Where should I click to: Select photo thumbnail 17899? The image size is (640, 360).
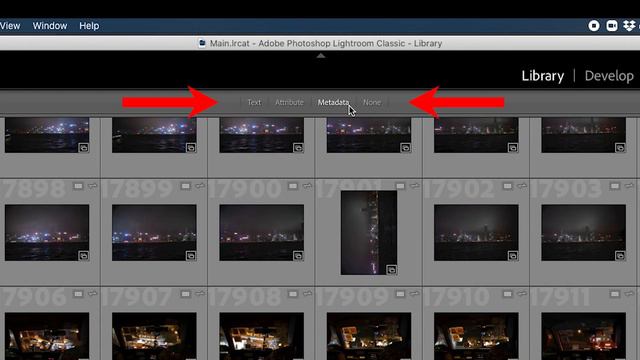click(154, 233)
